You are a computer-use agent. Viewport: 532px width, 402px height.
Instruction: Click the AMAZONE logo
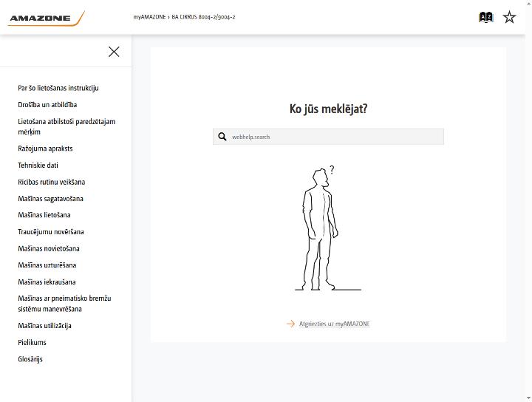coord(46,18)
